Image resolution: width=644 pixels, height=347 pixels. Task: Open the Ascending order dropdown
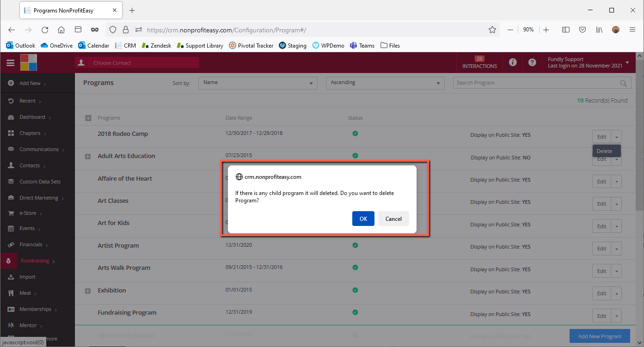tap(385, 83)
